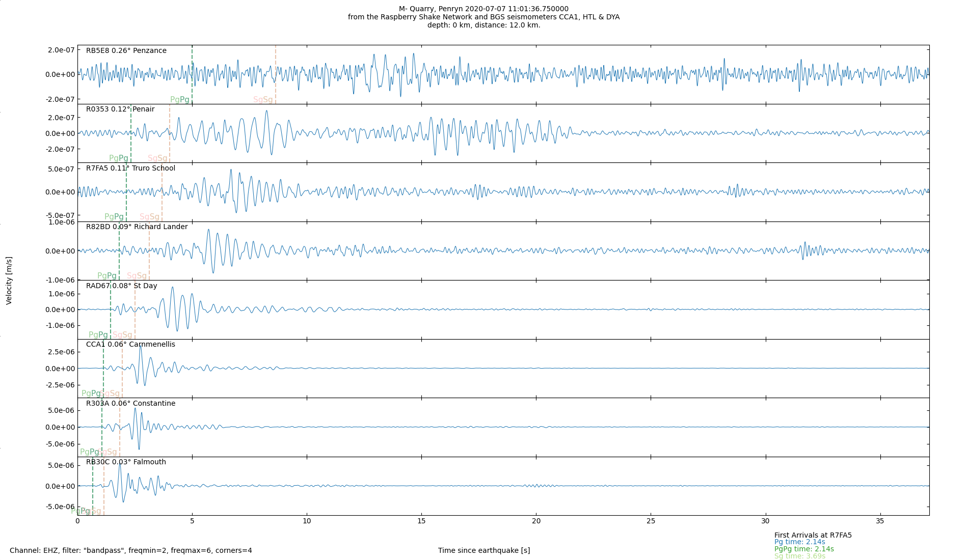Click the "2.5e-06" tick in the Carnmenellis panel
This screenshot has width=968, height=560.
click(61, 352)
